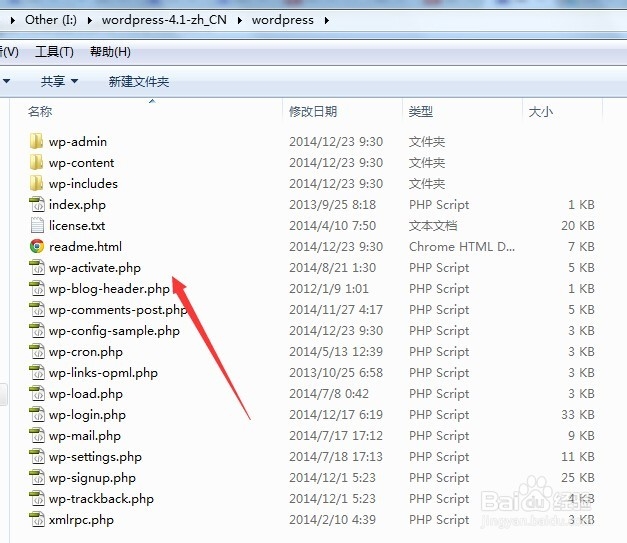The image size is (627, 543).
Task: Expand the arrow after Other (I:) breadcrumb
Action: point(90,20)
